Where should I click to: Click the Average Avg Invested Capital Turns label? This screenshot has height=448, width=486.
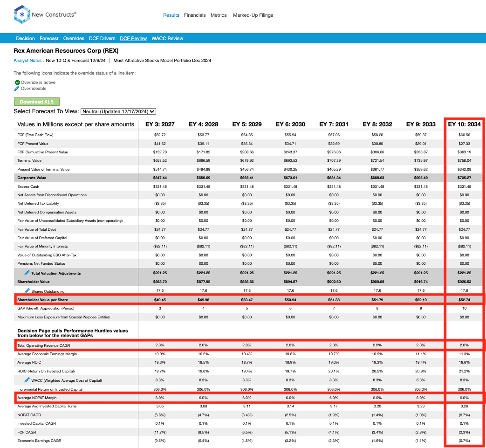tap(47, 406)
